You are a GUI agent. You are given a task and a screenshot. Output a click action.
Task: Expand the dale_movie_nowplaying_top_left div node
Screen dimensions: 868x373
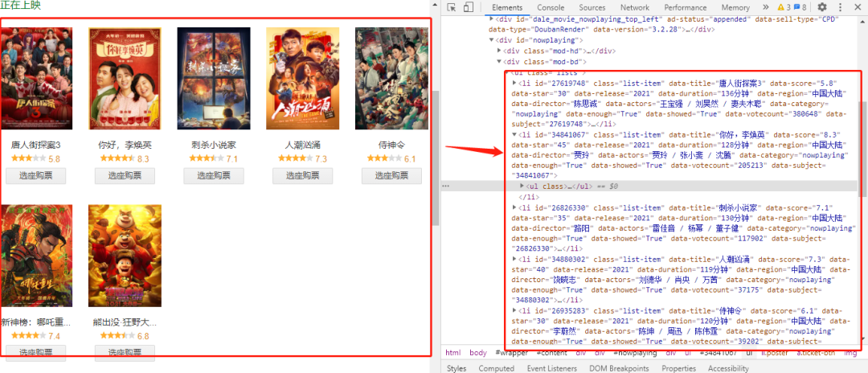(x=492, y=18)
